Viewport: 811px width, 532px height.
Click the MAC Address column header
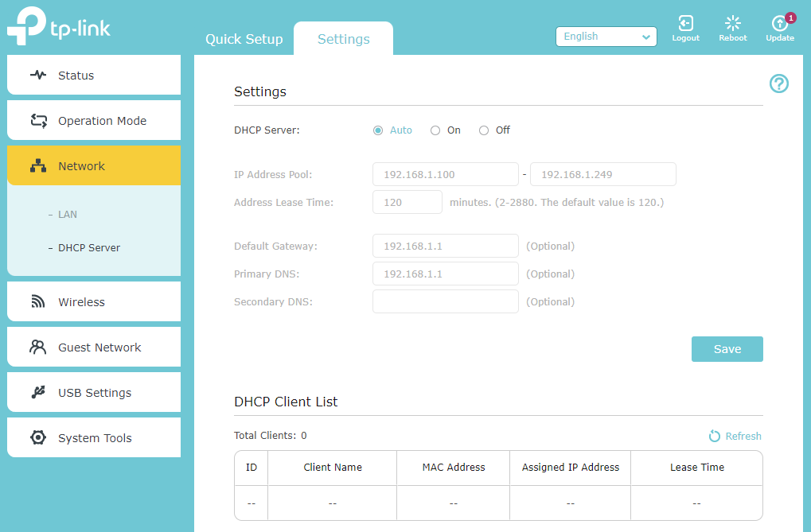(x=454, y=468)
